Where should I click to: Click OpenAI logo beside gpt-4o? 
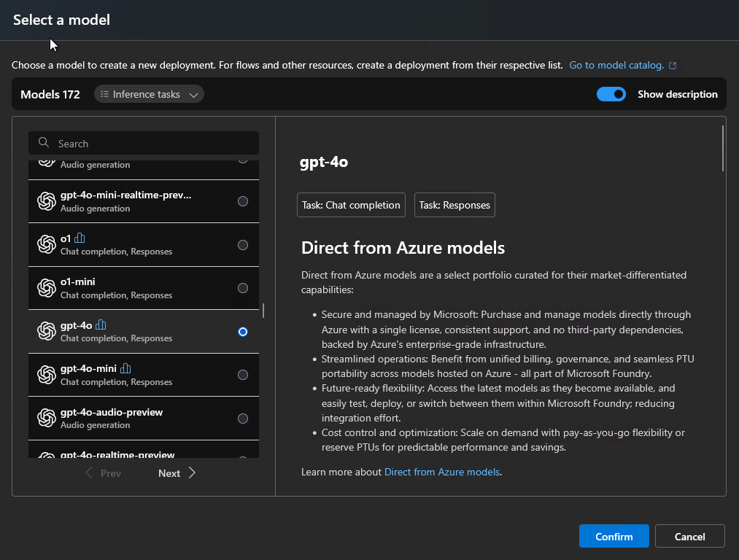click(47, 331)
